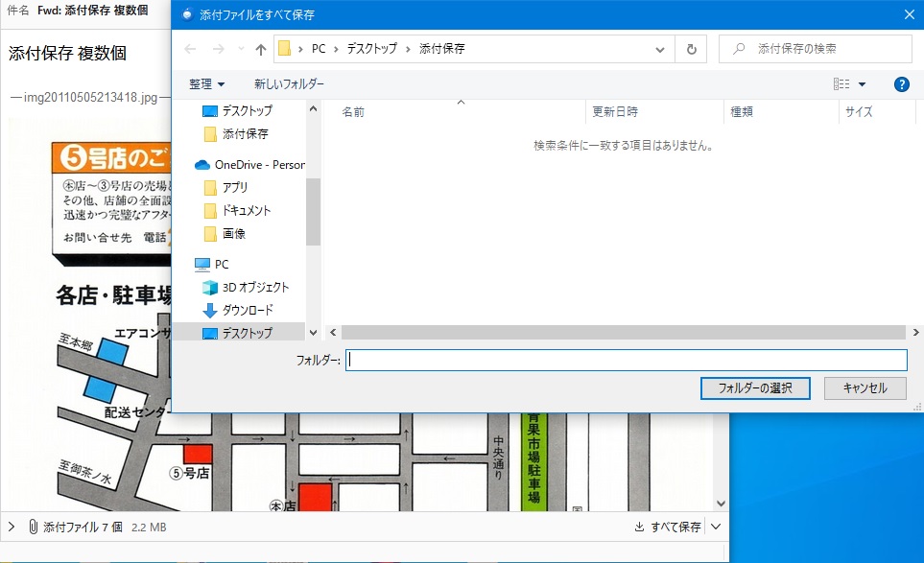Open ダウンロード folder in sidebar
Image resolution: width=924 pixels, height=563 pixels.
click(248, 310)
